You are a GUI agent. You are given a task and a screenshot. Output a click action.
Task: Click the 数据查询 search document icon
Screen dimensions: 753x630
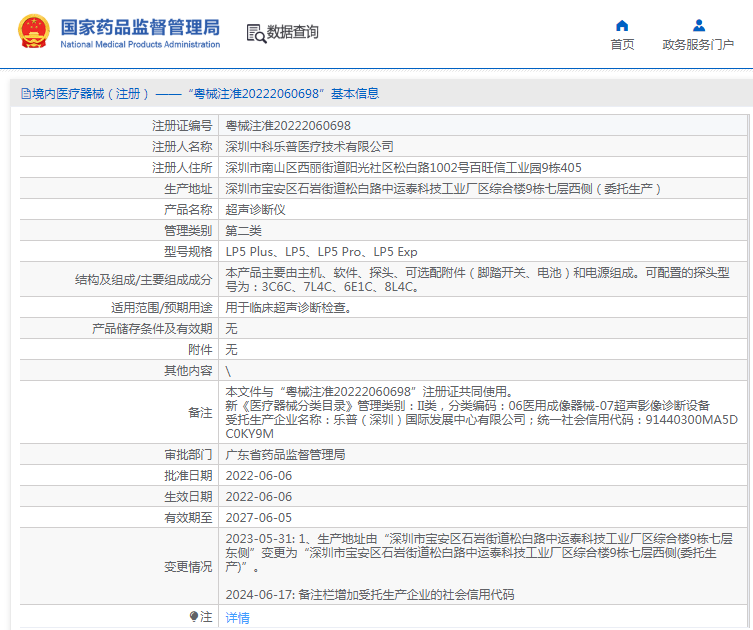point(256,34)
